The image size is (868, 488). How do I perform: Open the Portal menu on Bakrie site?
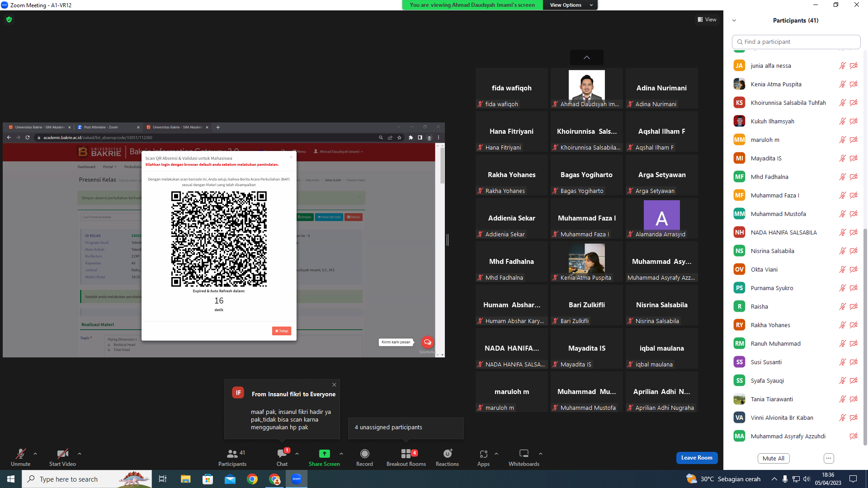point(109,167)
